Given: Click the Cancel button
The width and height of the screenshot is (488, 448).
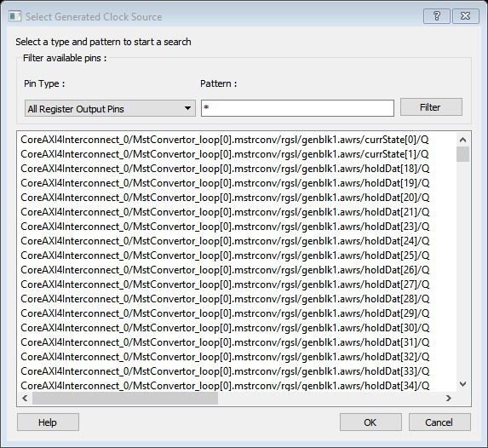Looking at the screenshot, I should pos(439,422).
